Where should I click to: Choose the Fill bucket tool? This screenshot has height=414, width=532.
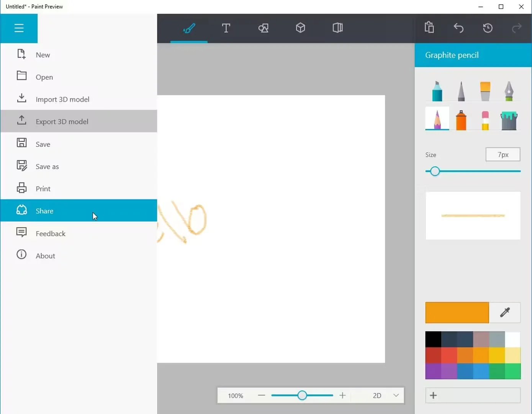[x=509, y=120]
